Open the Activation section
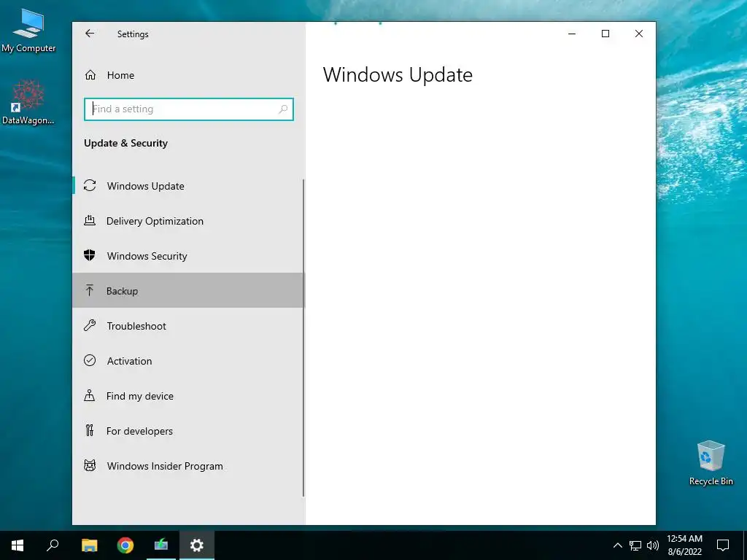This screenshot has width=747, height=560. (188, 361)
